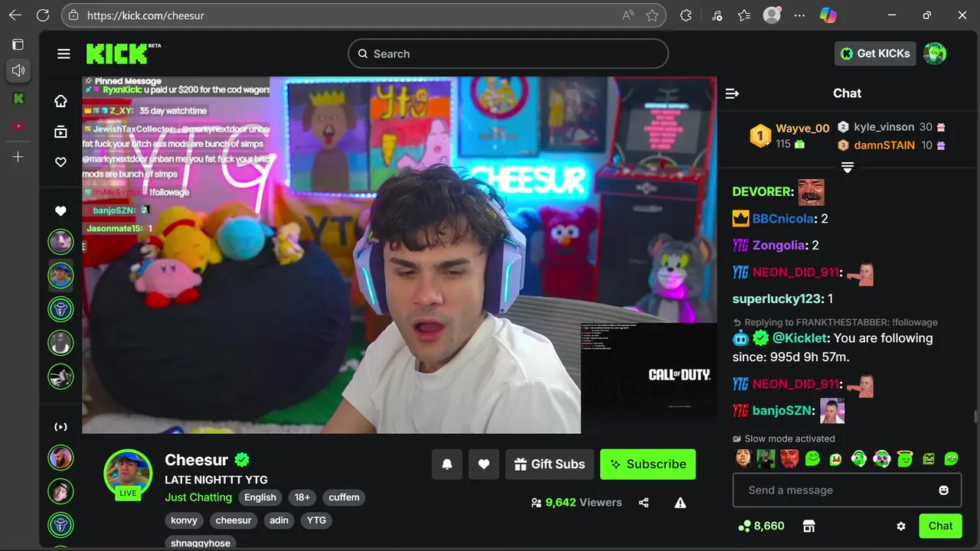Select the English tag
Viewport: 980px width, 551px height.
[260, 497]
